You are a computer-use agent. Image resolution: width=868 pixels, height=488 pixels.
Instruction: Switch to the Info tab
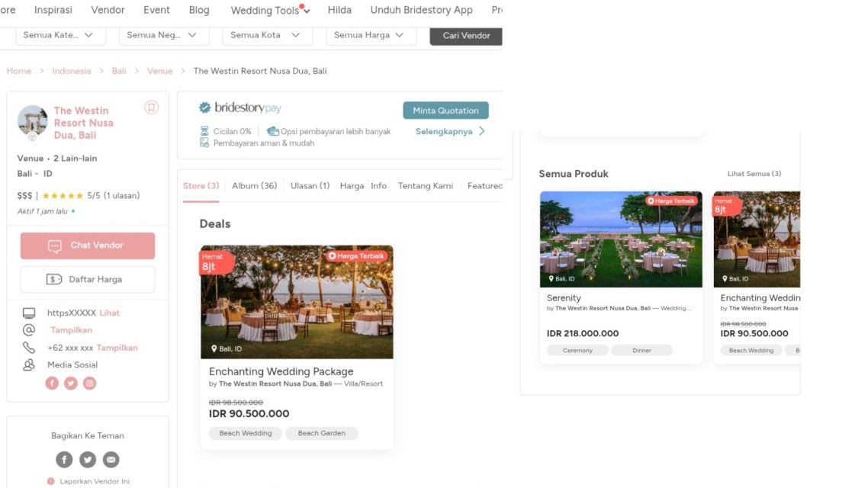tap(378, 186)
